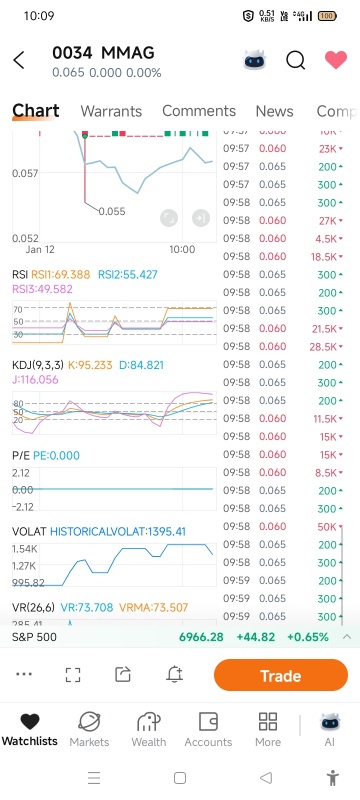Image resolution: width=360 pixels, height=800 pixels.
Task: Open the RSI indicator chart panel
Action: (x=114, y=322)
